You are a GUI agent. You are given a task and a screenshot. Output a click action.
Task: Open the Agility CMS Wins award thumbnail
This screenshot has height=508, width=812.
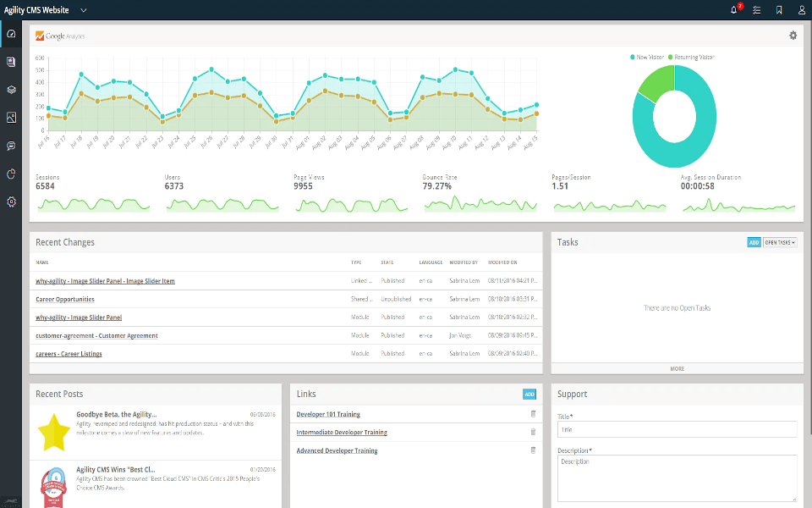coord(53,488)
